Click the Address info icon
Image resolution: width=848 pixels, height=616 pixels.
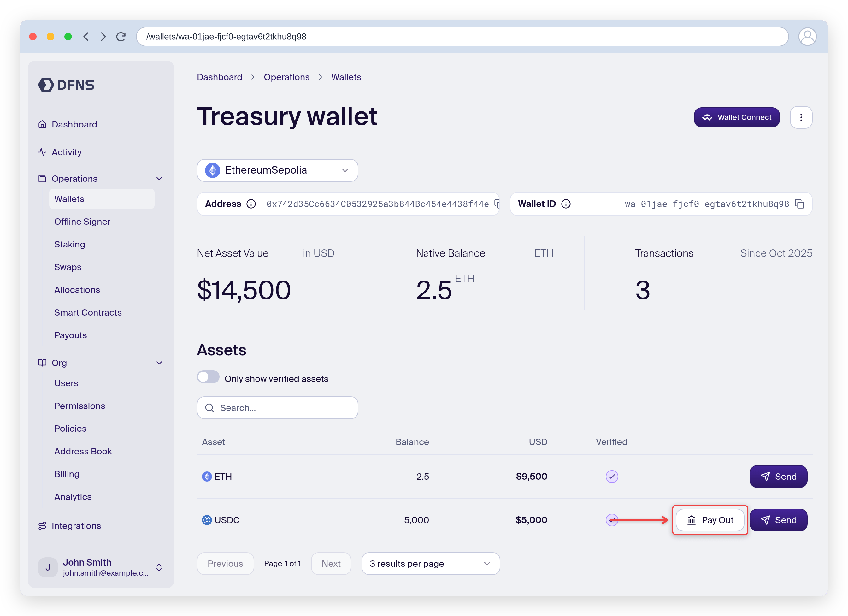click(251, 204)
